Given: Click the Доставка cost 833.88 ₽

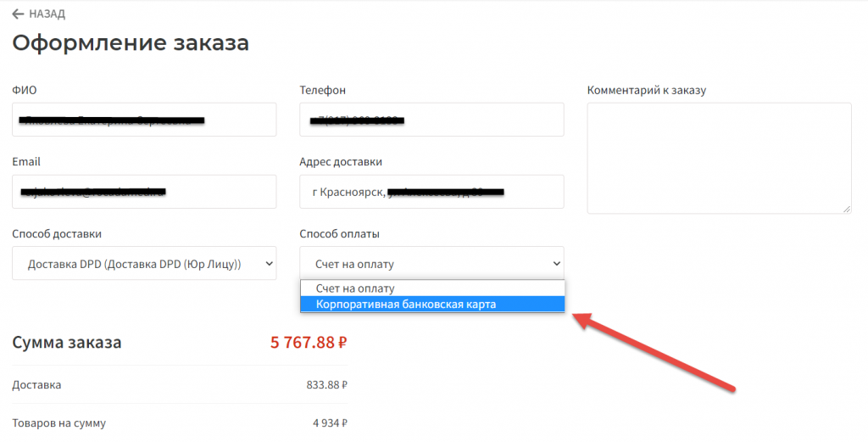Looking at the screenshot, I should pos(326,385).
